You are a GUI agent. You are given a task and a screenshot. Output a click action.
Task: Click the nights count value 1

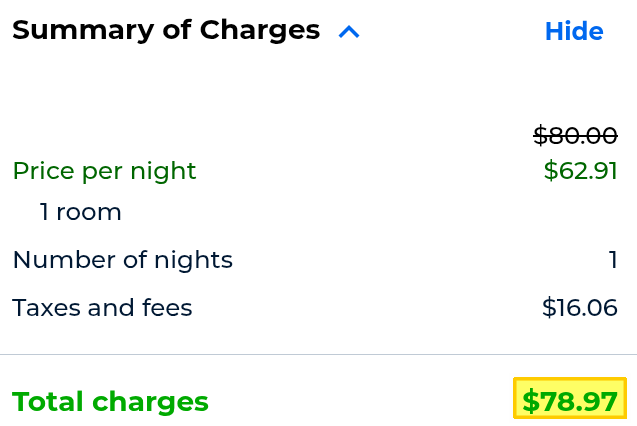pos(613,261)
